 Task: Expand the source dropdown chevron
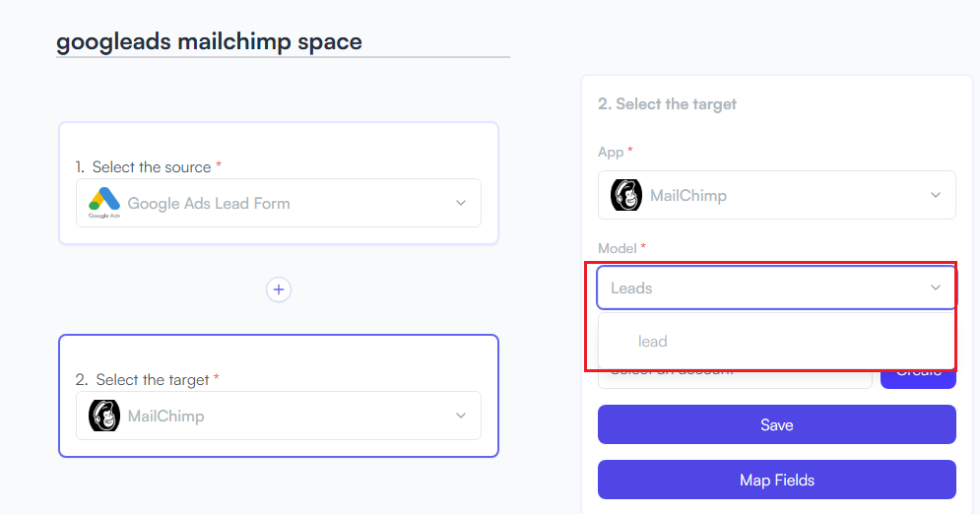461,203
